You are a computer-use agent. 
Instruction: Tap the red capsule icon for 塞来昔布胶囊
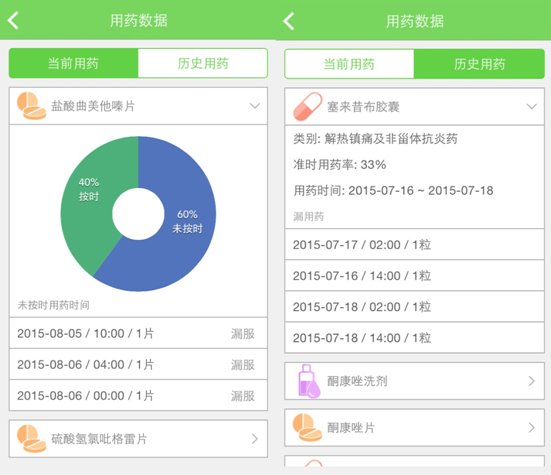307,107
